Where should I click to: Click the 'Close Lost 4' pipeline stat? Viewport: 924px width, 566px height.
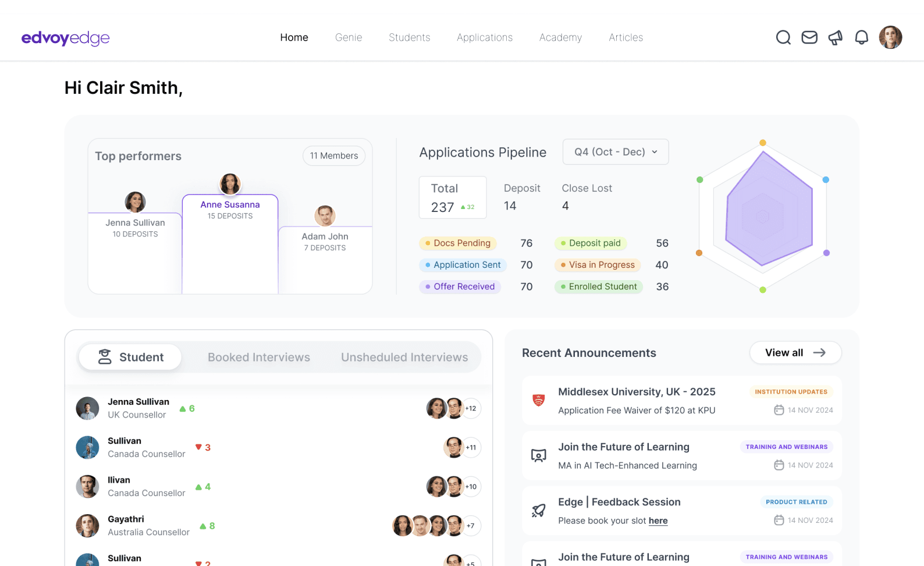587,197
